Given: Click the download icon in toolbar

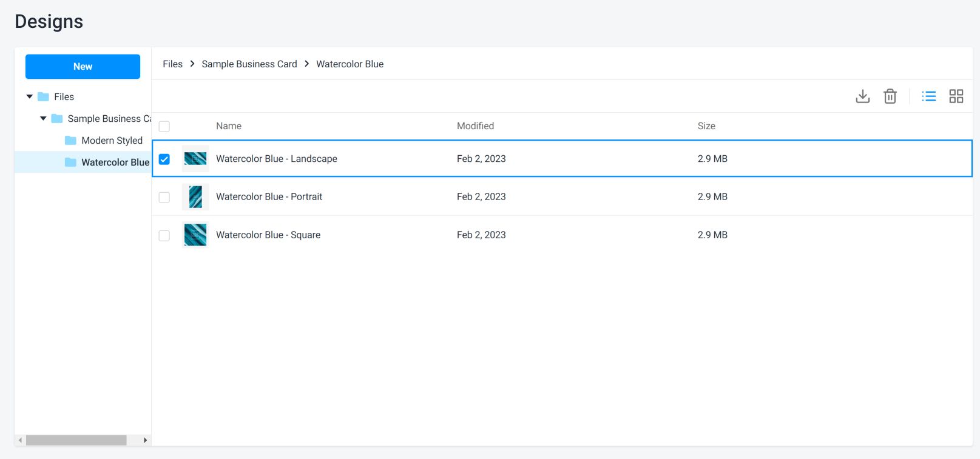Looking at the screenshot, I should click(862, 96).
